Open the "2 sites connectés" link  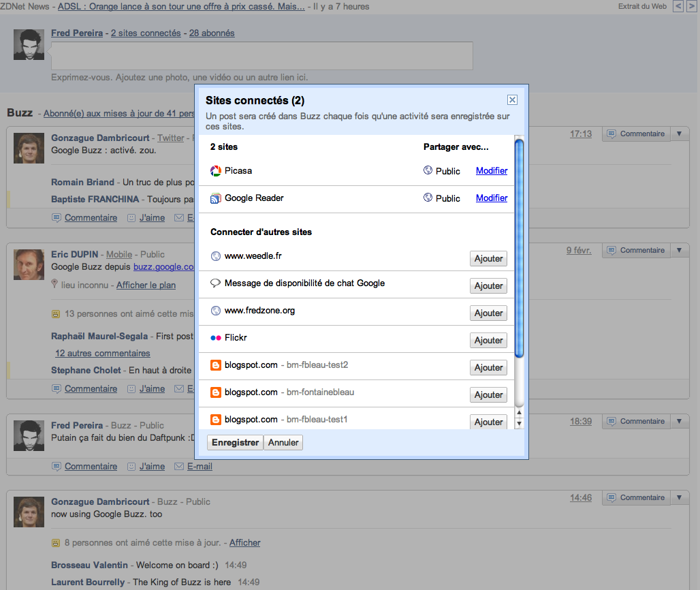coord(146,33)
